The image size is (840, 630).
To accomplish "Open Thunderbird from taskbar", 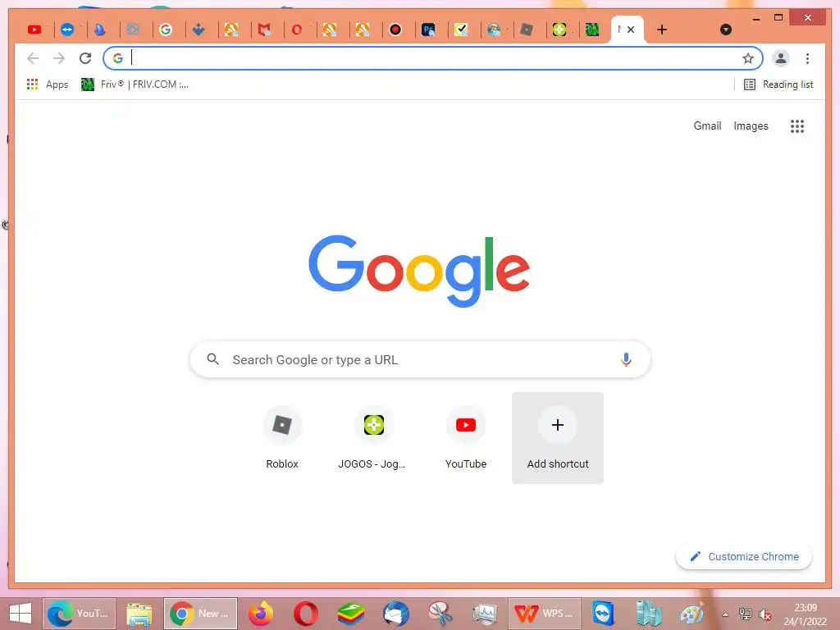I will tap(396, 614).
